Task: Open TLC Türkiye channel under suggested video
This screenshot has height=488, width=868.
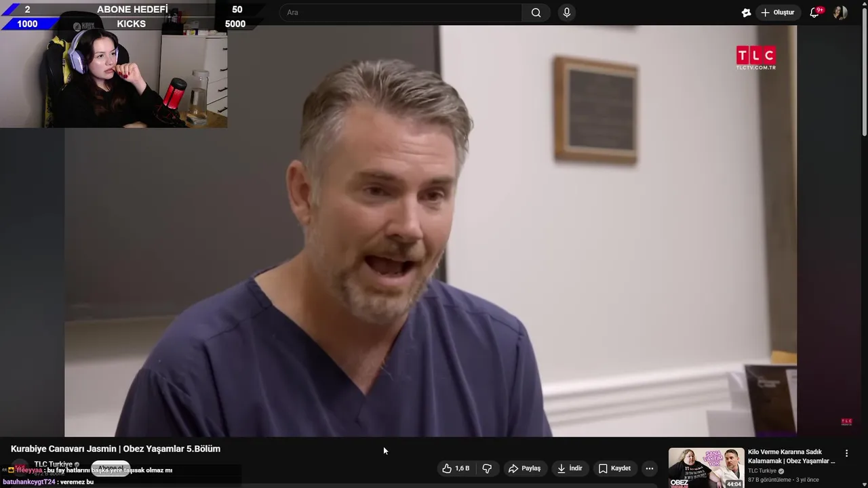Action: click(x=762, y=471)
